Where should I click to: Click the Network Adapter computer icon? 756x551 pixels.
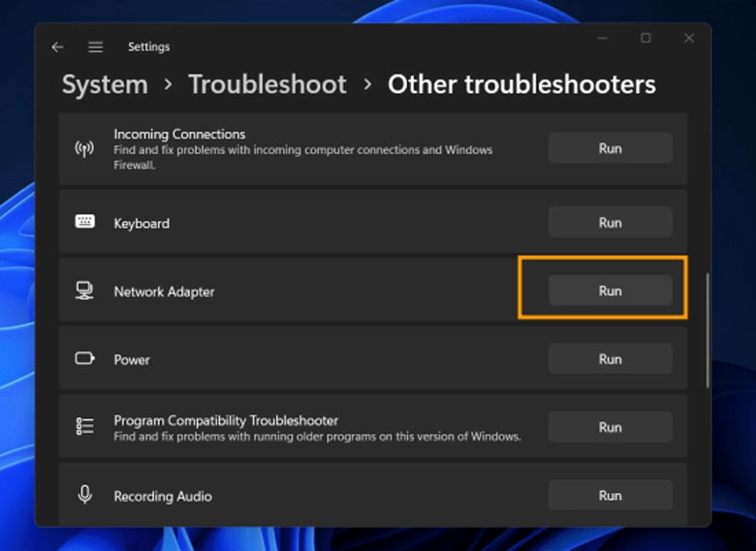pyautogui.click(x=84, y=291)
